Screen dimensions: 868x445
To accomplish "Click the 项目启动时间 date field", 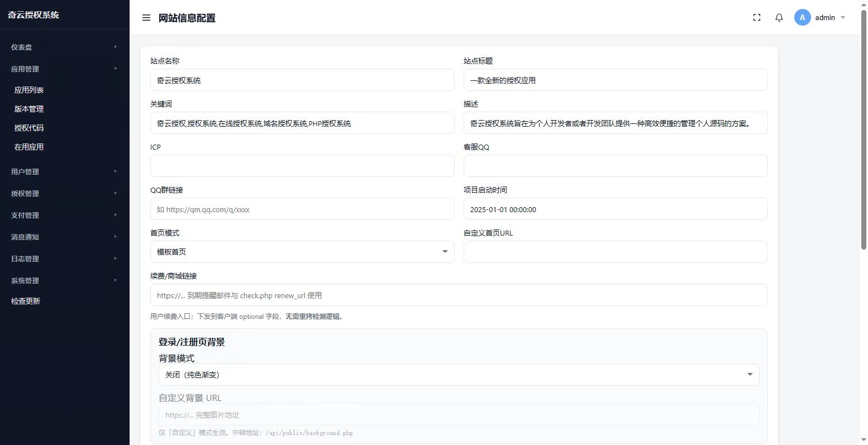I will click(x=616, y=209).
